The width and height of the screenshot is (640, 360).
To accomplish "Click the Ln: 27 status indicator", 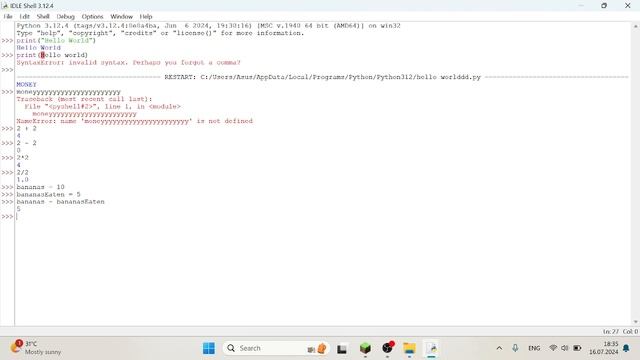I will [610, 331].
